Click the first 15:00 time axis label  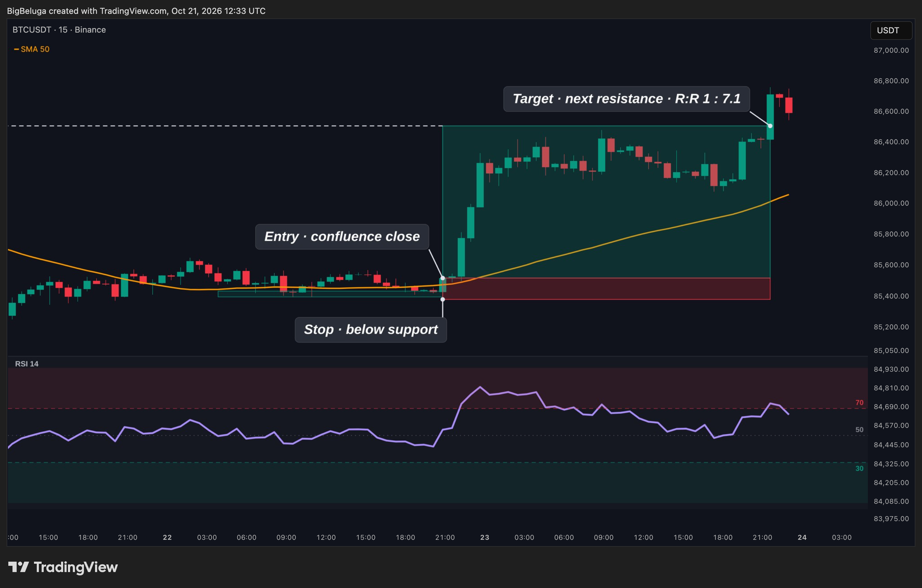click(48, 537)
